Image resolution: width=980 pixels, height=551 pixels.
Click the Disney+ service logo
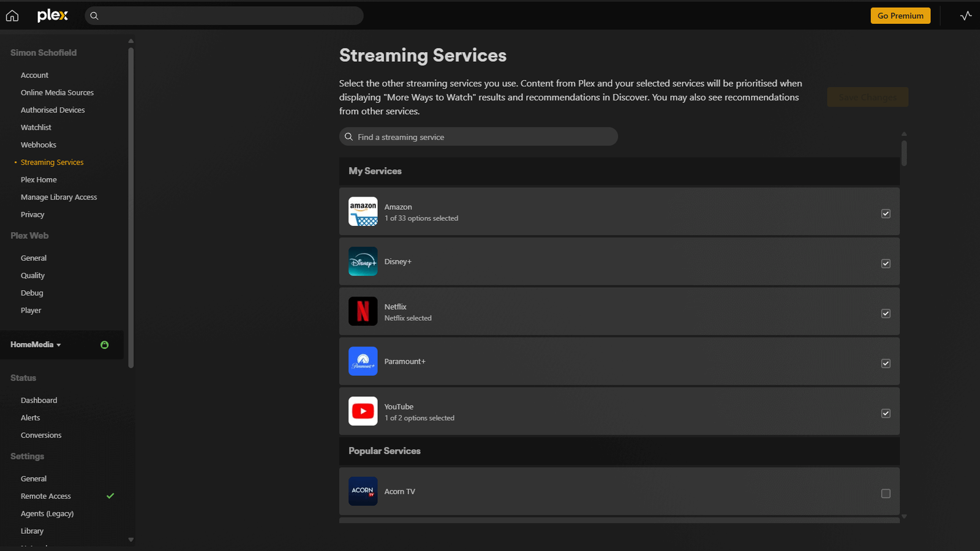point(363,261)
